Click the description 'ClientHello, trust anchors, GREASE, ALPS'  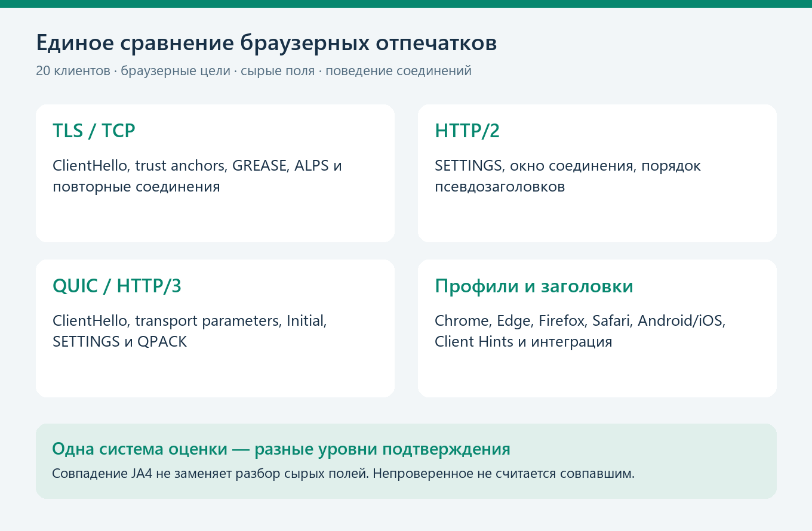(197, 176)
